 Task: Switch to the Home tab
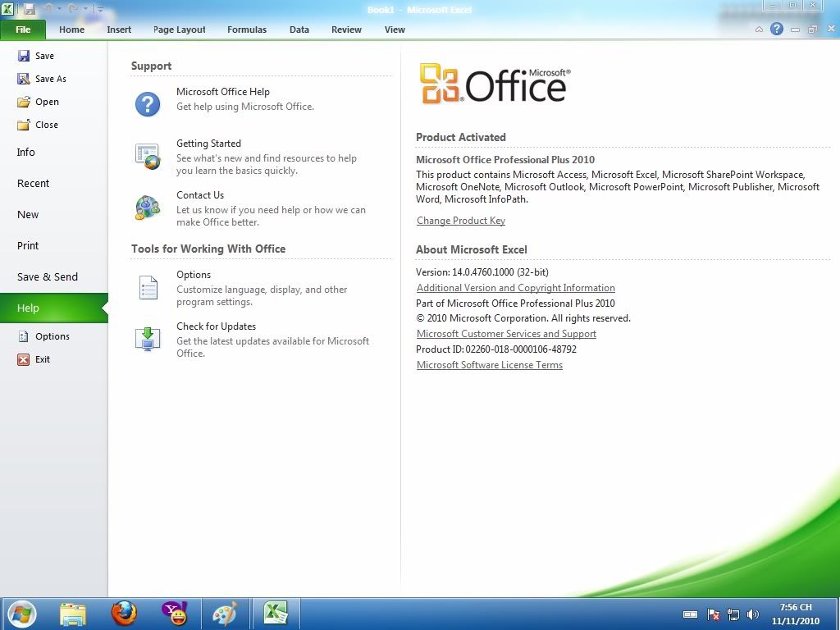point(72,30)
